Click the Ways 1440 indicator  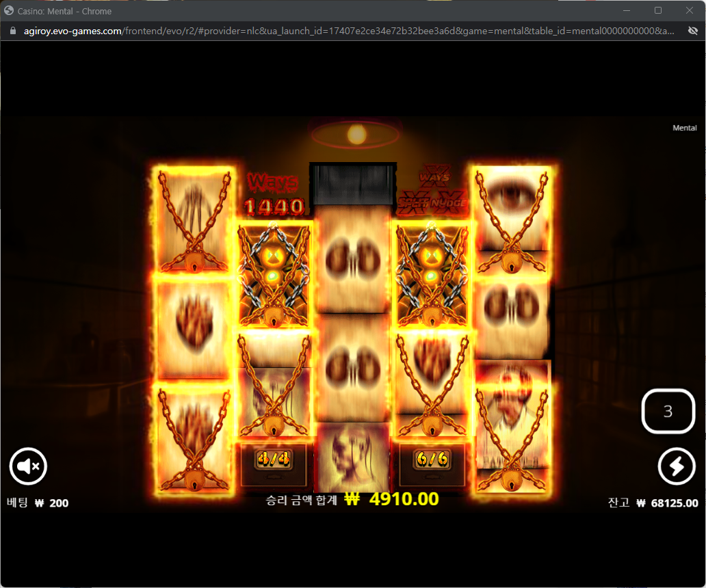pos(274,194)
